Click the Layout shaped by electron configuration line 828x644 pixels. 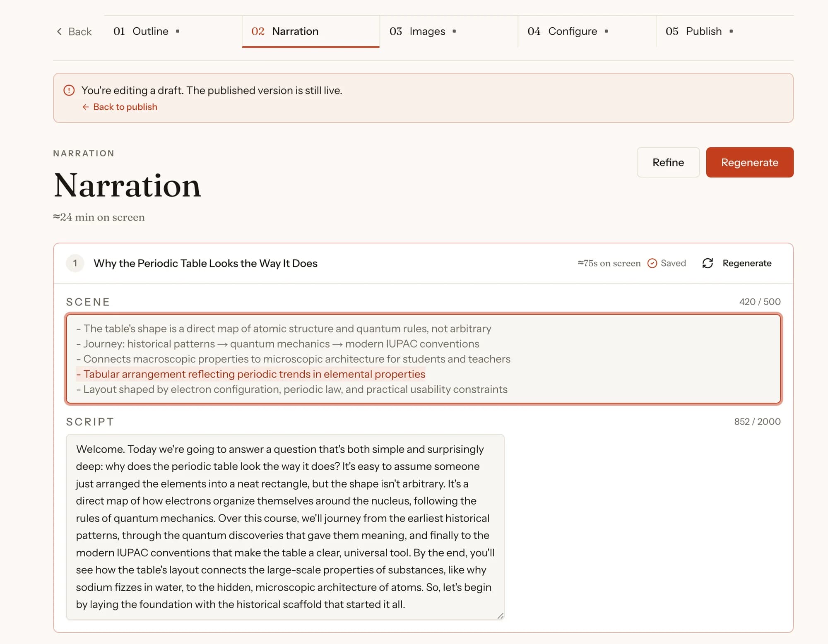292,389
